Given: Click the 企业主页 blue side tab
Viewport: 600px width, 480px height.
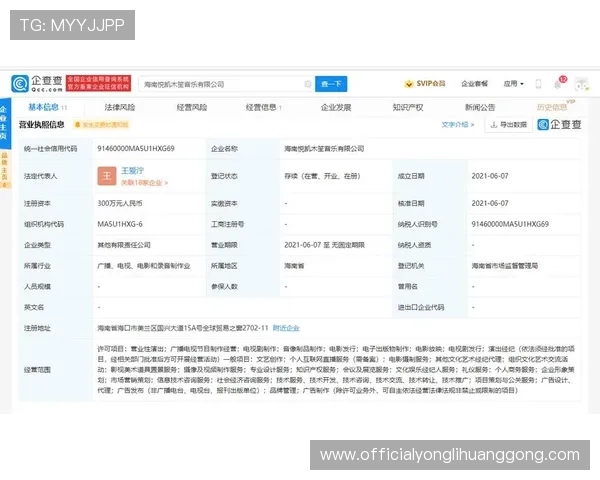Looking at the screenshot, I should click(x=4, y=122).
